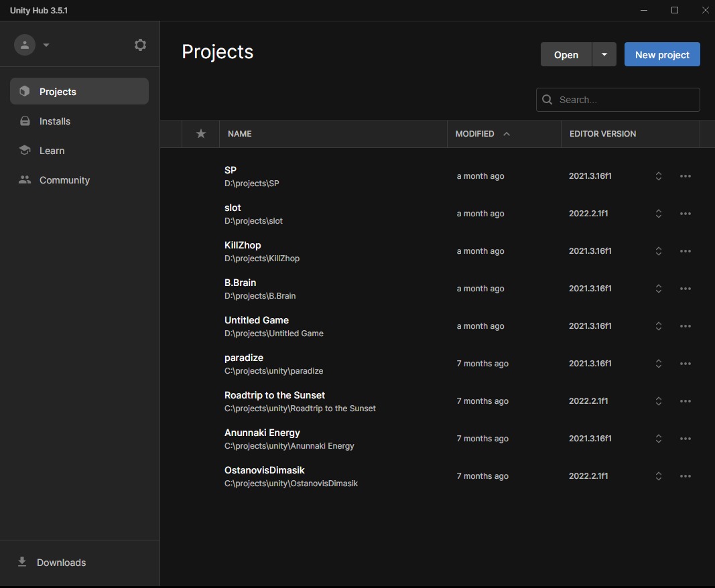Open the more options menu for SP

click(x=686, y=176)
